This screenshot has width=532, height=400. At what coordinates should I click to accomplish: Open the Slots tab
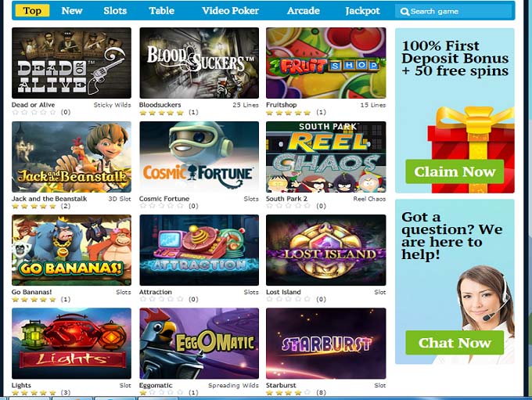pyautogui.click(x=115, y=10)
